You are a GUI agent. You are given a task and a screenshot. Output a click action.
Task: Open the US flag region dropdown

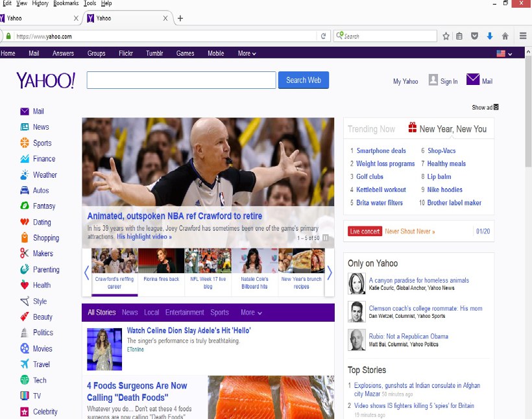click(x=504, y=53)
